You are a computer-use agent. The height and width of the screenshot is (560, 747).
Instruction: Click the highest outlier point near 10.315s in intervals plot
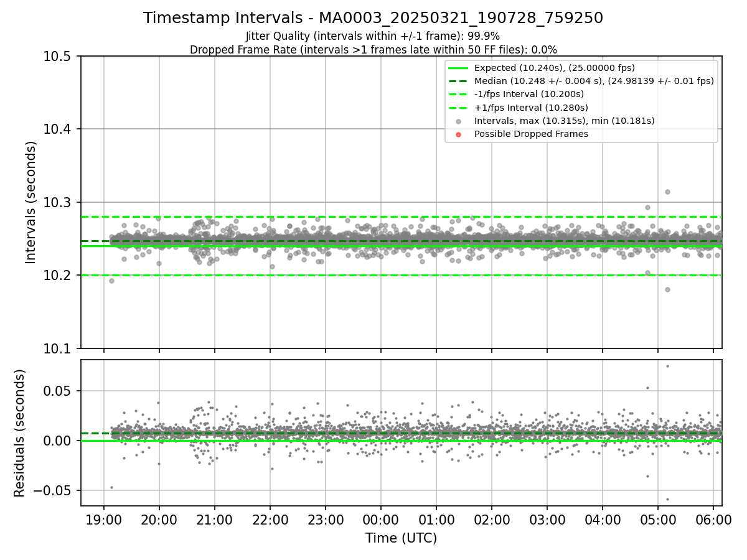pos(667,192)
